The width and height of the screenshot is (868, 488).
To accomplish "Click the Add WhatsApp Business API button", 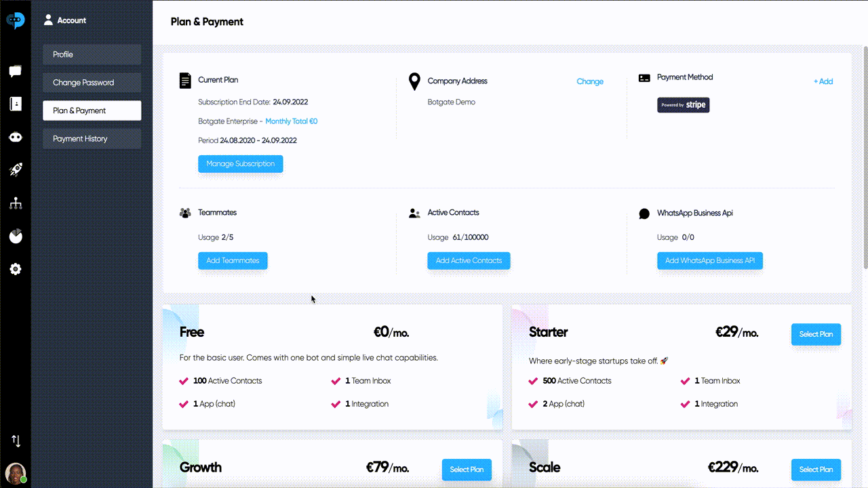I will click(710, 261).
